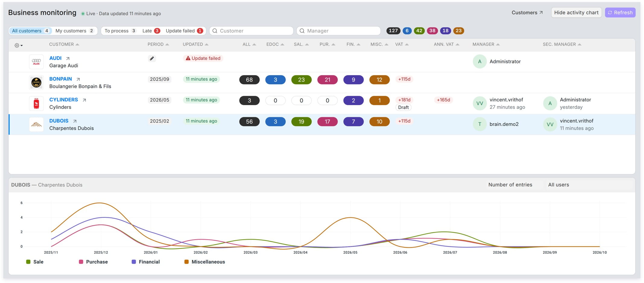Toggle the Sale series in chart legend
Viewport: 644px width, 283px height.
point(35,262)
